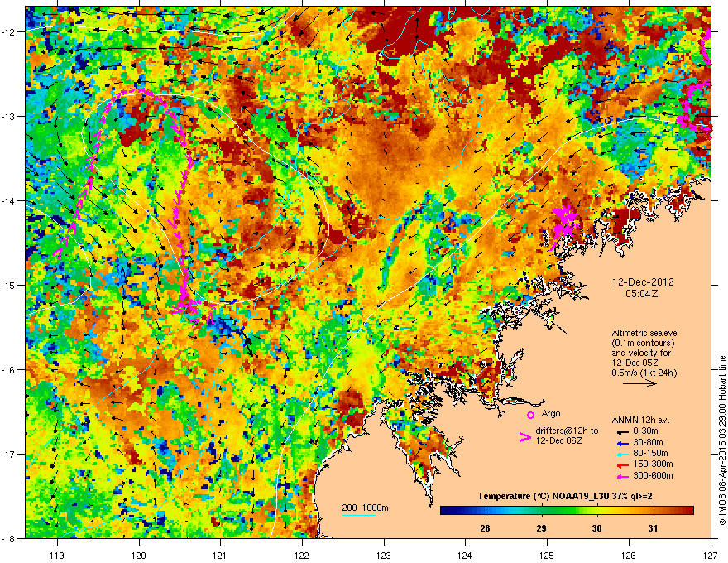Click the '300-600m' depth label
The image size is (728, 563).
click(x=653, y=476)
